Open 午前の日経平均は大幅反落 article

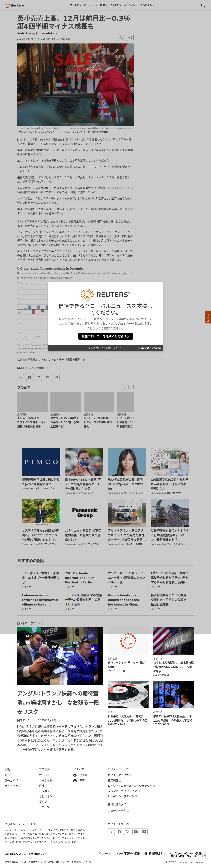point(172,718)
